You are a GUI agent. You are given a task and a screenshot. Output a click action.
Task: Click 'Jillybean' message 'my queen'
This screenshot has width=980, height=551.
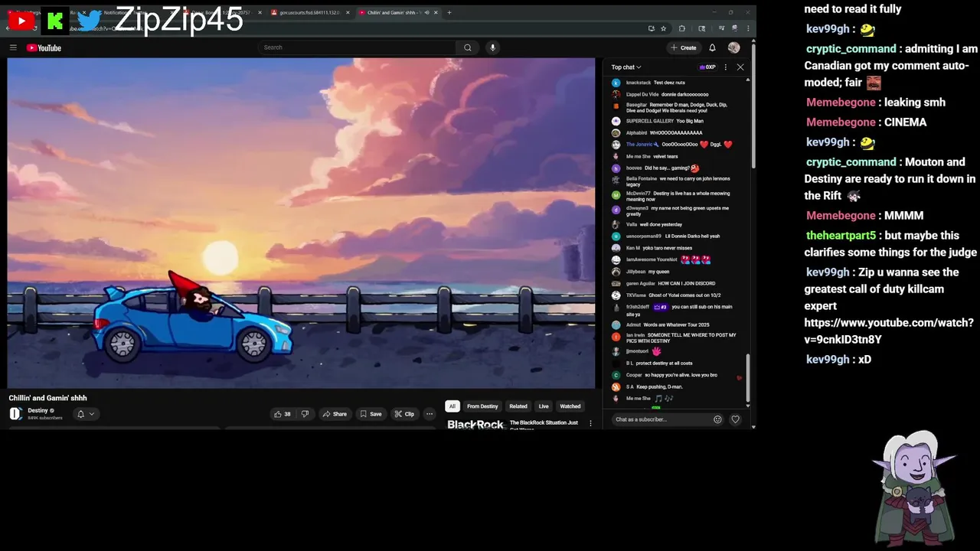click(x=648, y=272)
